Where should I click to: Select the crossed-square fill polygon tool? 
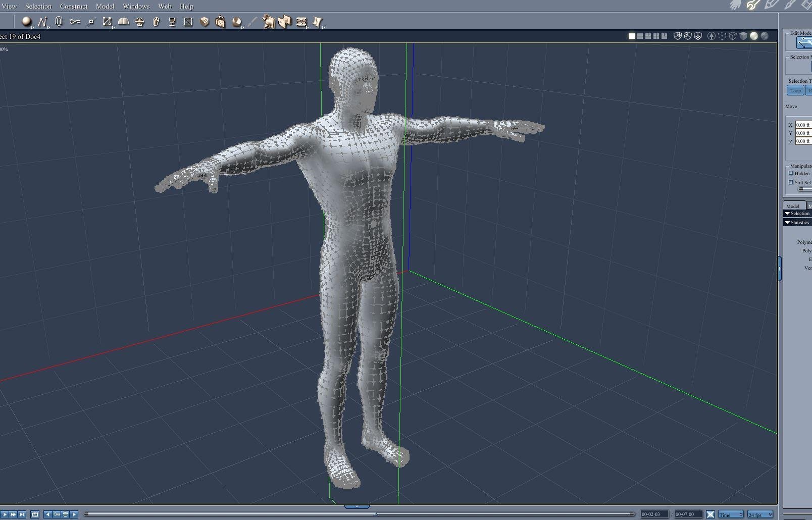tap(188, 22)
